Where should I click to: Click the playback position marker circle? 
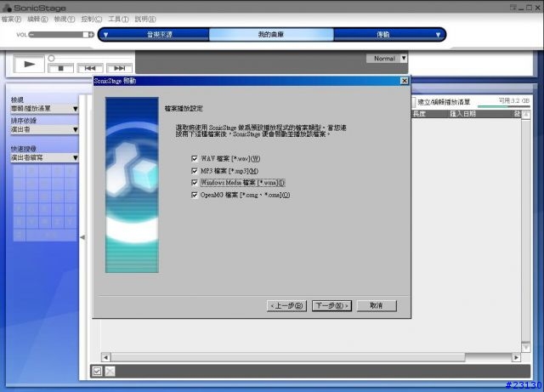[x=51, y=58]
